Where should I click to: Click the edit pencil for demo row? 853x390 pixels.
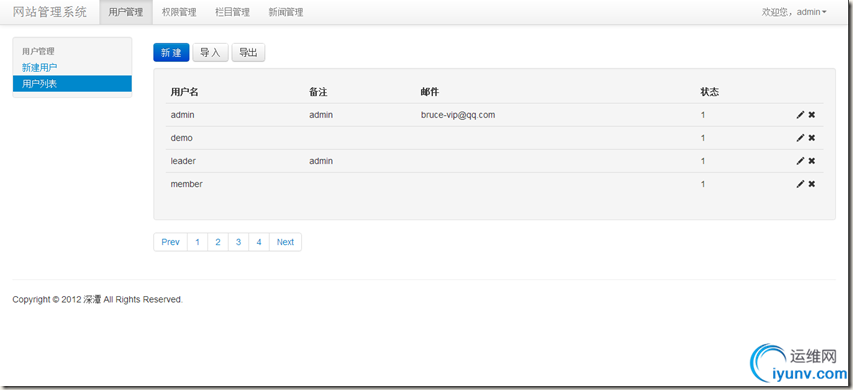coord(800,138)
